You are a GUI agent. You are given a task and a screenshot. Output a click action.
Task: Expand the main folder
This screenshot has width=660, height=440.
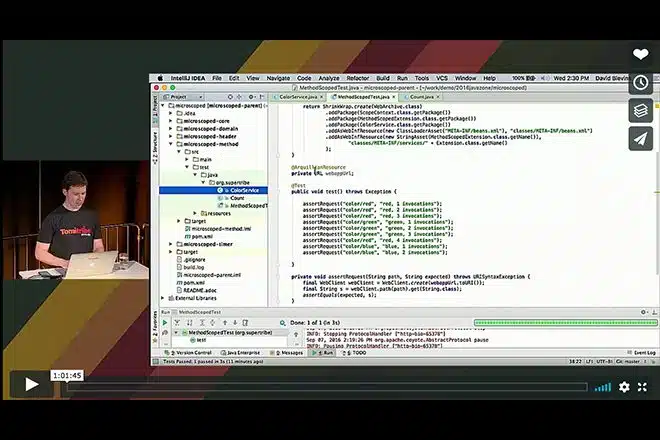187,160
